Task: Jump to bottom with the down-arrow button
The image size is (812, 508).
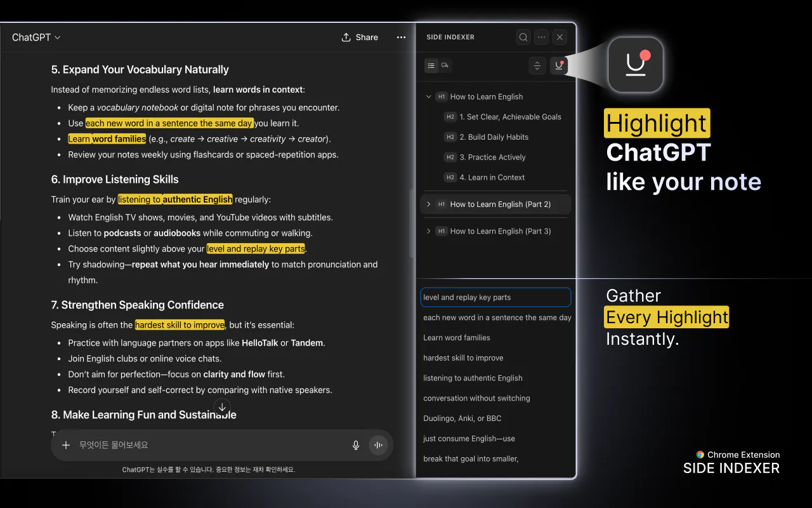Action: point(221,407)
